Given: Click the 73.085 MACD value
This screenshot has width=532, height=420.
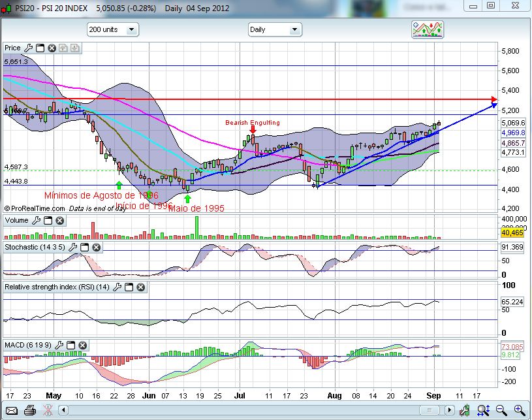Looking at the screenshot, I should click(x=512, y=347).
